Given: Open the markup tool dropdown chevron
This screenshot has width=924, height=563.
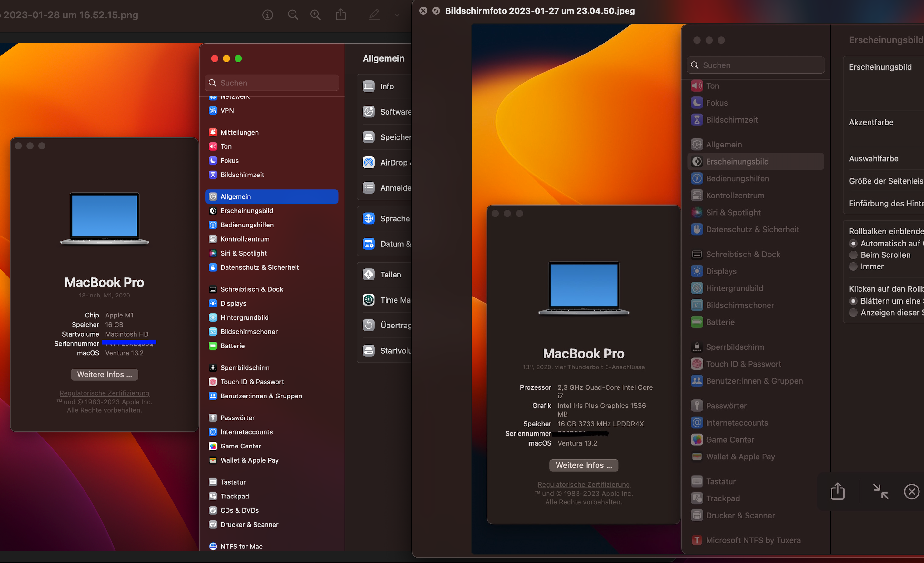Looking at the screenshot, I should click(397, 15).
